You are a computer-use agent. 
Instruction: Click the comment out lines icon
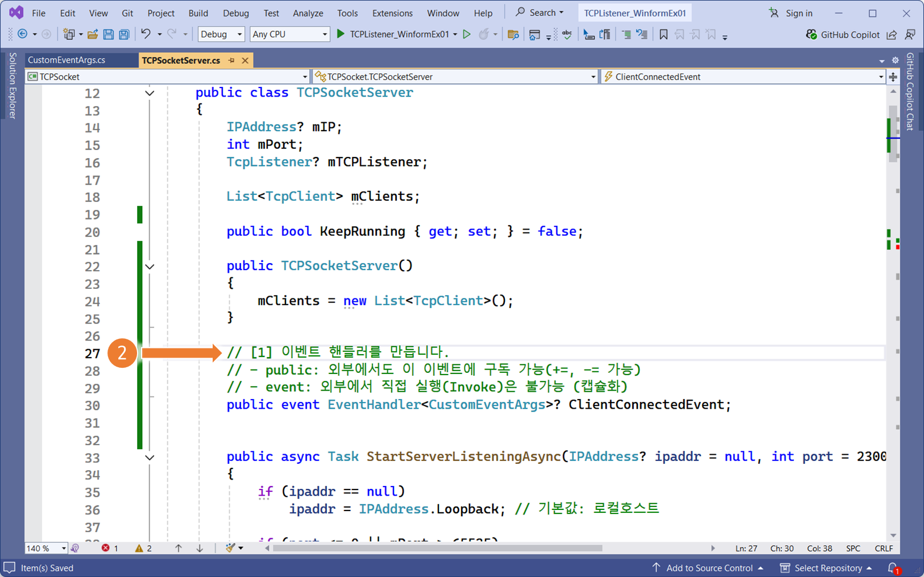point(626,35)
